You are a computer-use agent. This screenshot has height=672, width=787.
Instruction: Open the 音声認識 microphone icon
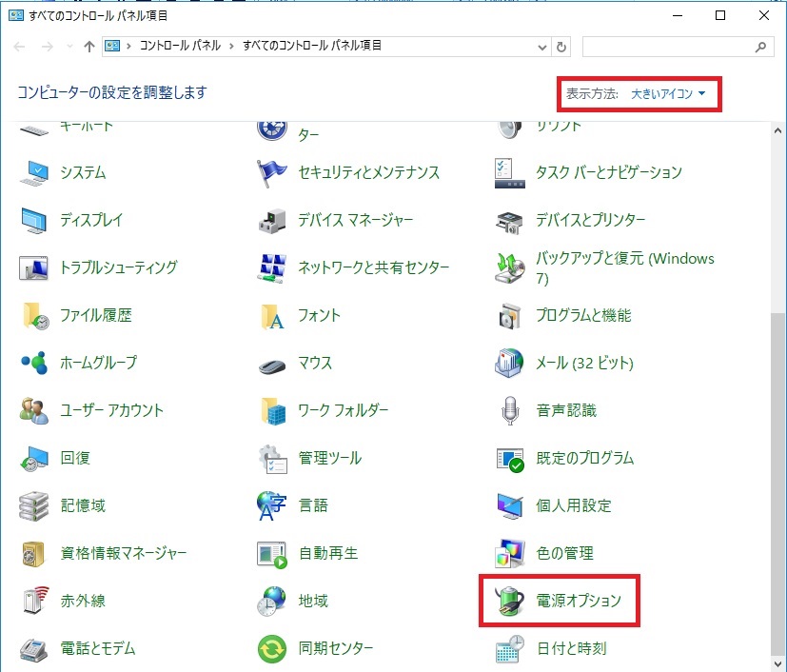509,410
